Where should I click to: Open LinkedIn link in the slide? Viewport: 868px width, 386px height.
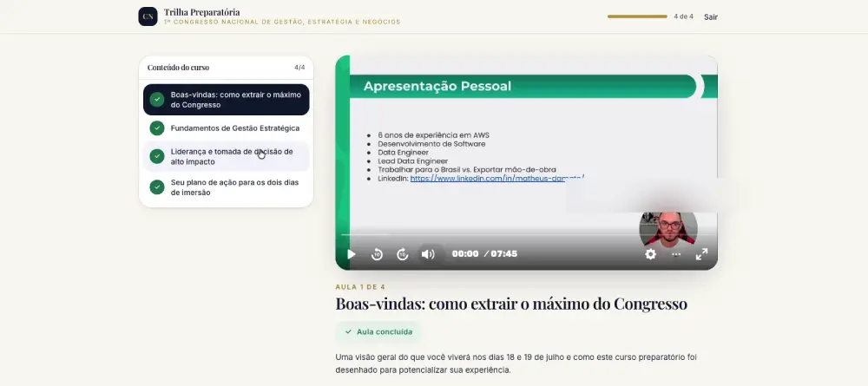tap(497, 178)
